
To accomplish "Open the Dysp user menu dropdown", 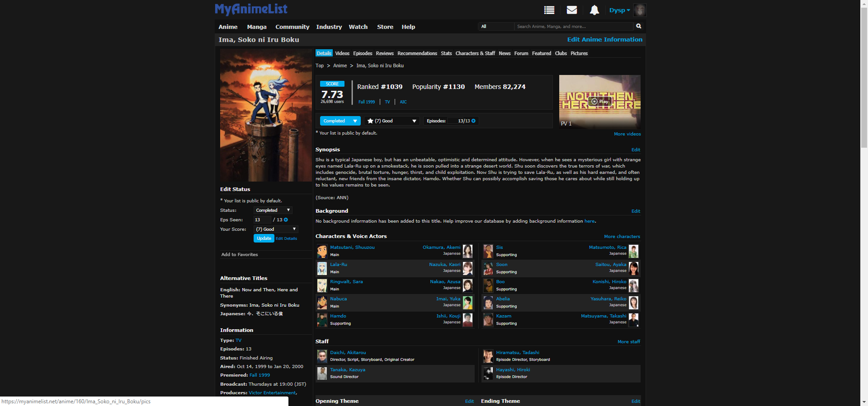I will click(619, 10).
